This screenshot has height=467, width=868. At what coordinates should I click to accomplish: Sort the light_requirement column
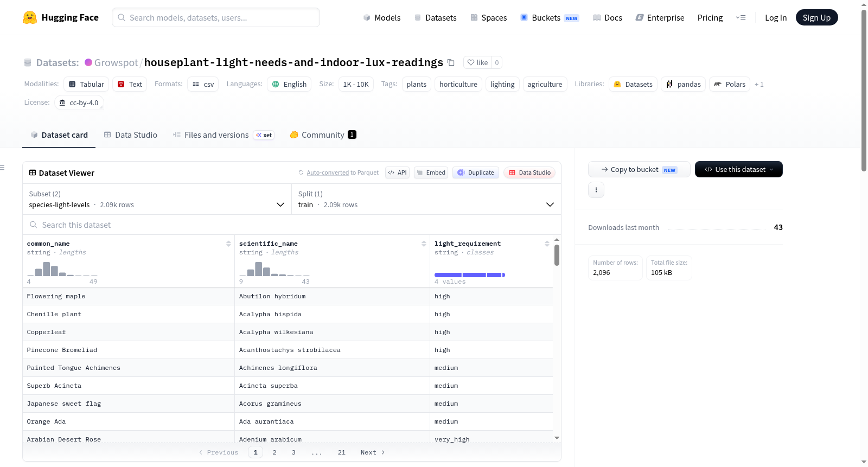click(547, 244)
